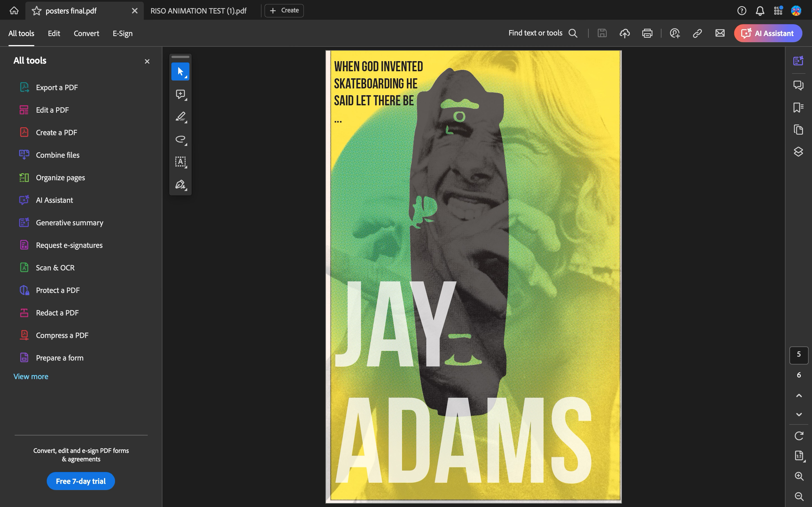The height and width of the screenshot is (507, 812).
Task: Click the print icon
Action: click(647, 33)
